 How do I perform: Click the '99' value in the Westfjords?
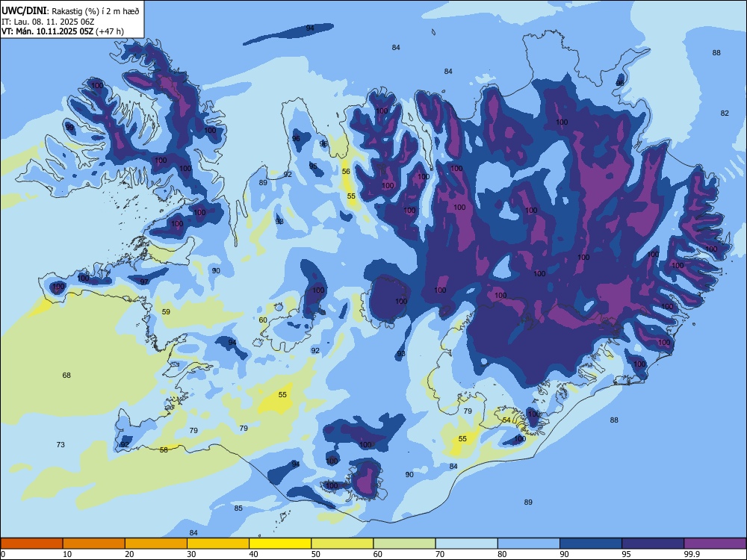point(69,128)
